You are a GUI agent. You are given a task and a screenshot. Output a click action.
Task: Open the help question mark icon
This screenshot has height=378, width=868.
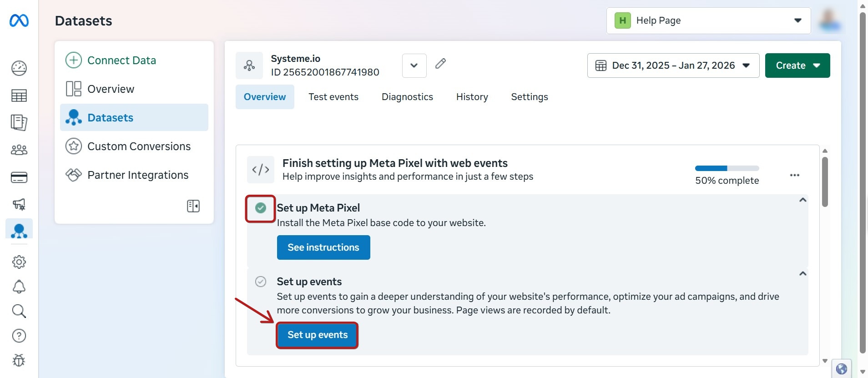(19, 336)
